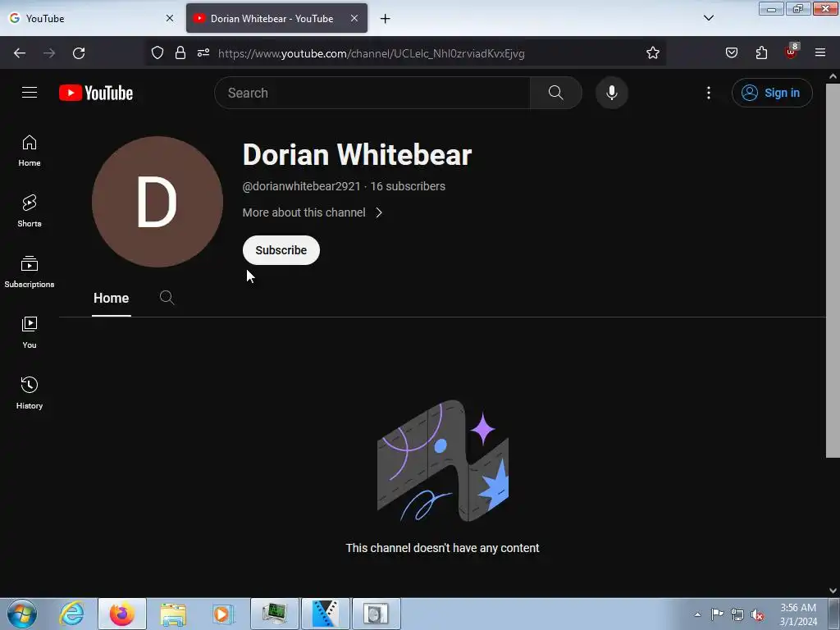Open Subscriptions in the sidebar
The height and width of the screenshot is (630, 840).
[x=30, y=272]
